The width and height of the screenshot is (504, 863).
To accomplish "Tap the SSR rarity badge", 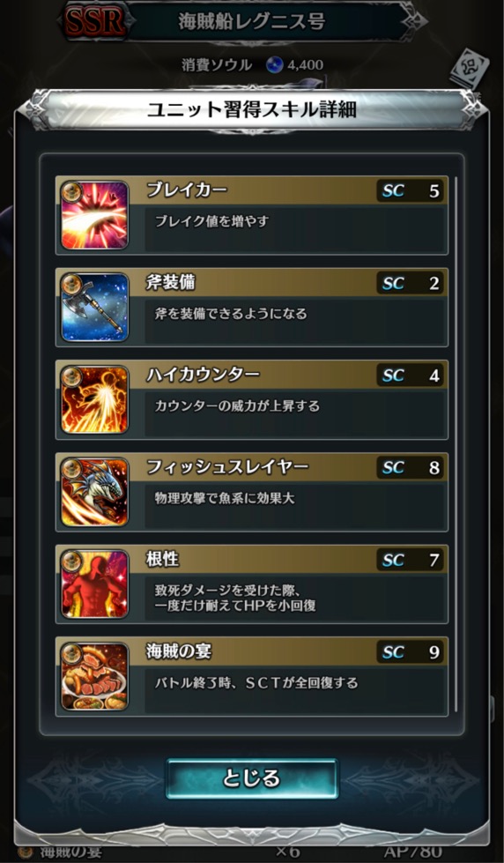I will pyautogui.click(x=93, y=21).
